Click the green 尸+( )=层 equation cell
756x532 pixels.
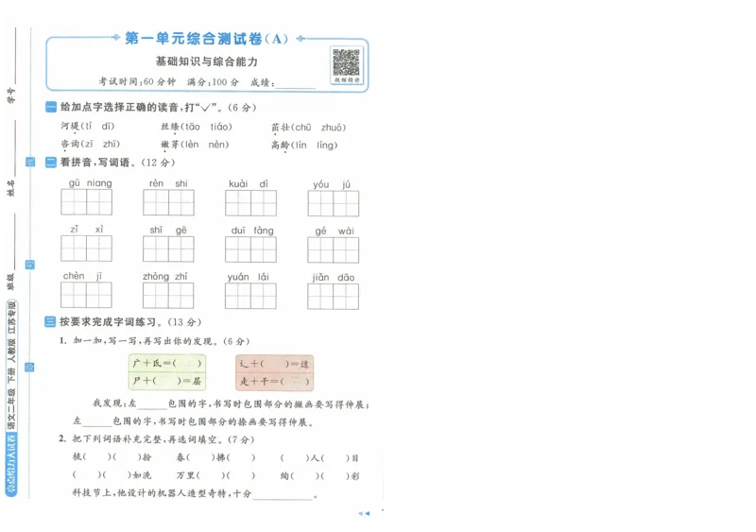point(167,381)
